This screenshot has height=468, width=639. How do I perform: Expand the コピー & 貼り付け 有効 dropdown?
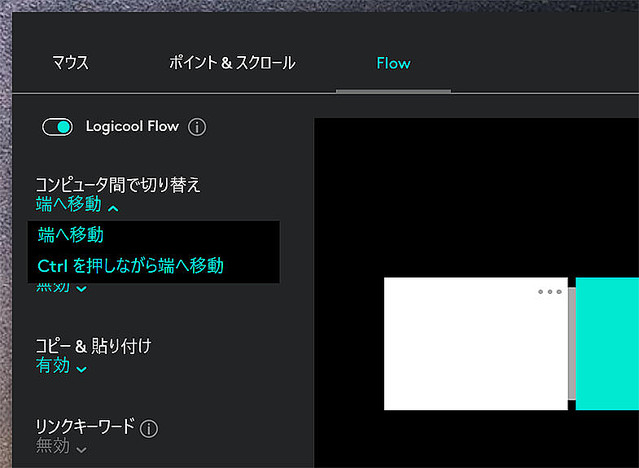coord(61,365)
